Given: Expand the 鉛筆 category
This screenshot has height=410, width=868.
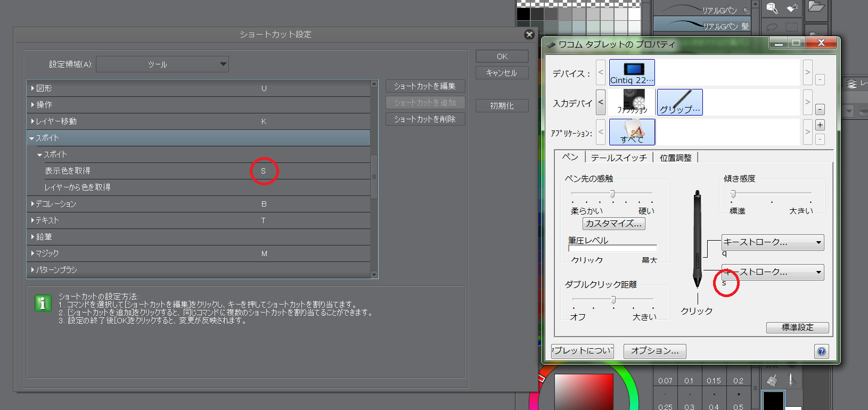Looking at the screenshot, I should [x=32, y=237].
